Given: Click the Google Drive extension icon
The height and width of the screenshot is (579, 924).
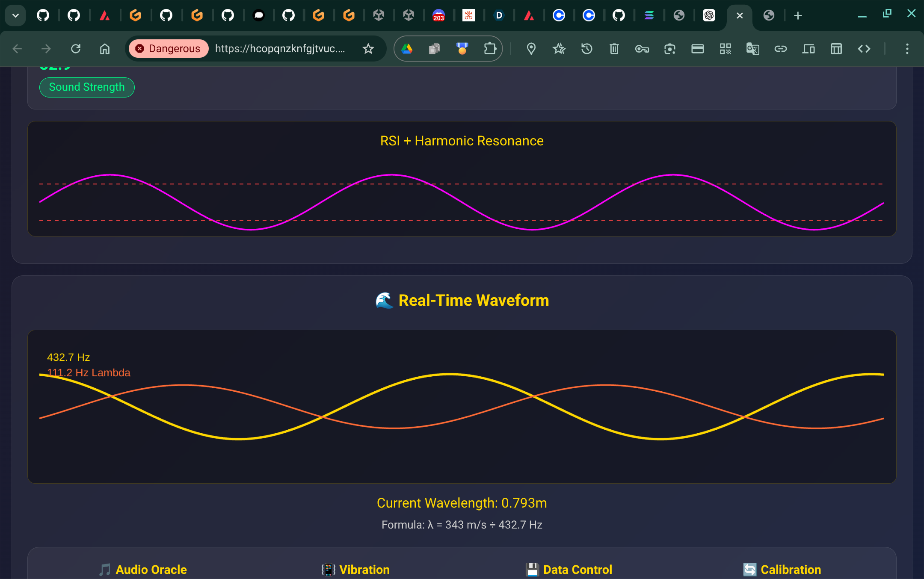Looking at the screenshot, I should point(407,49).
